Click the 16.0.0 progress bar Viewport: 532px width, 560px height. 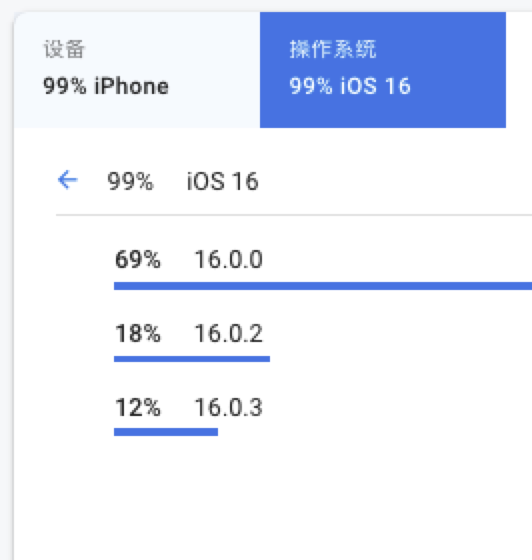coord(323,286)
